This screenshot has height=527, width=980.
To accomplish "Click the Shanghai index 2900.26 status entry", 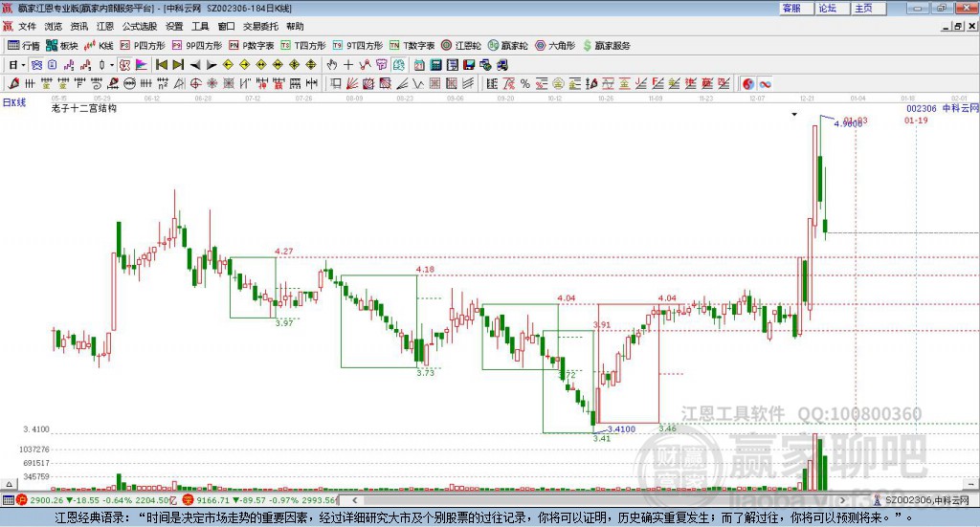I will click(96, 500).
